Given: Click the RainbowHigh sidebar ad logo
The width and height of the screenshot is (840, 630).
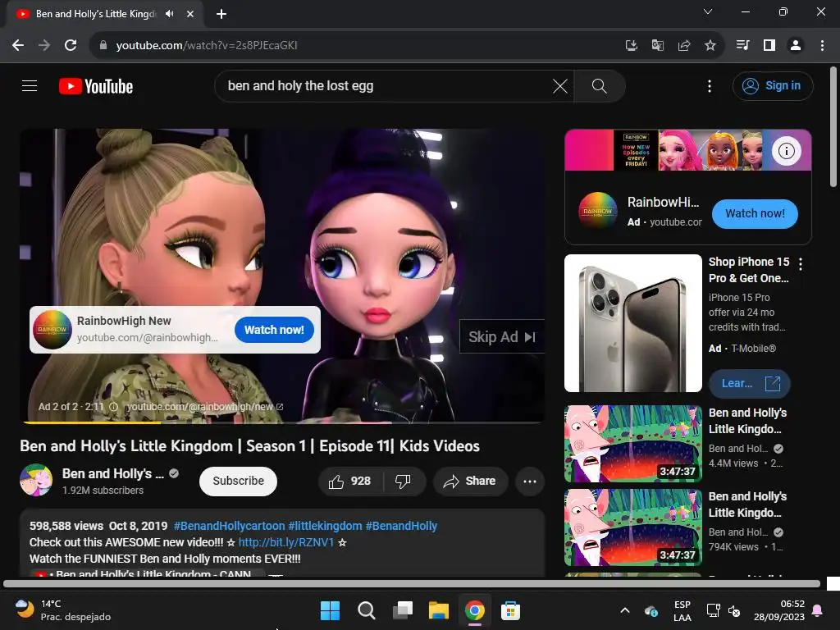Looking at the screenshot, I should click(x=597, y=211).
